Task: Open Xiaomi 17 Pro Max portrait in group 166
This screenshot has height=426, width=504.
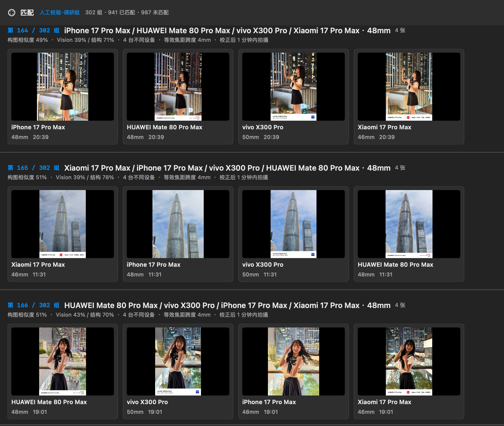Action: point(409,361)
